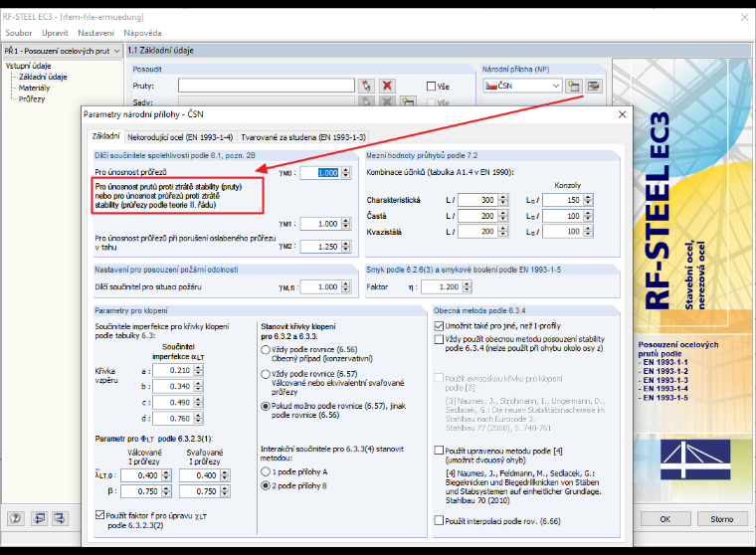Toggle Použít faktor f pro úpravu χLT checkbox
The image size is (756, 555).
99,515
